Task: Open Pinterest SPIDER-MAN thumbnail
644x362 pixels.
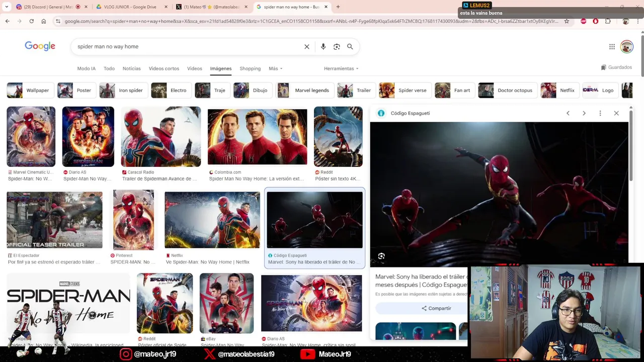Action: (x=133, y=220)
